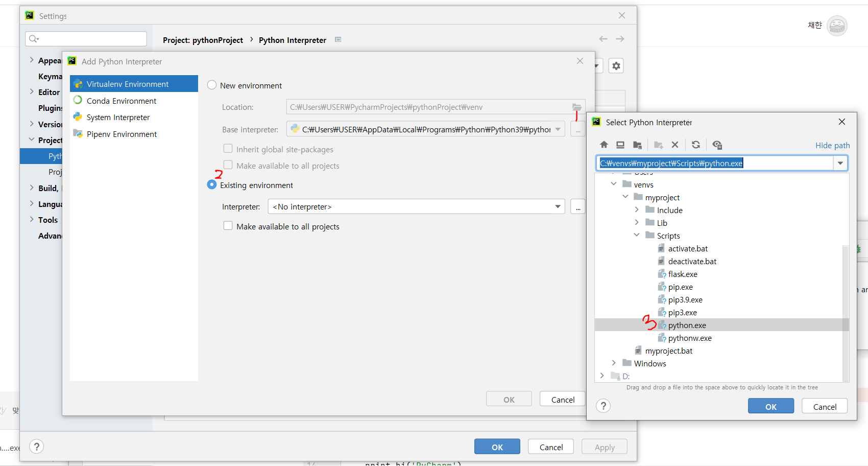Collapse the Scripts folder
Image resolution: width=868 pixels, height=466 pixels.
point(637,235)
